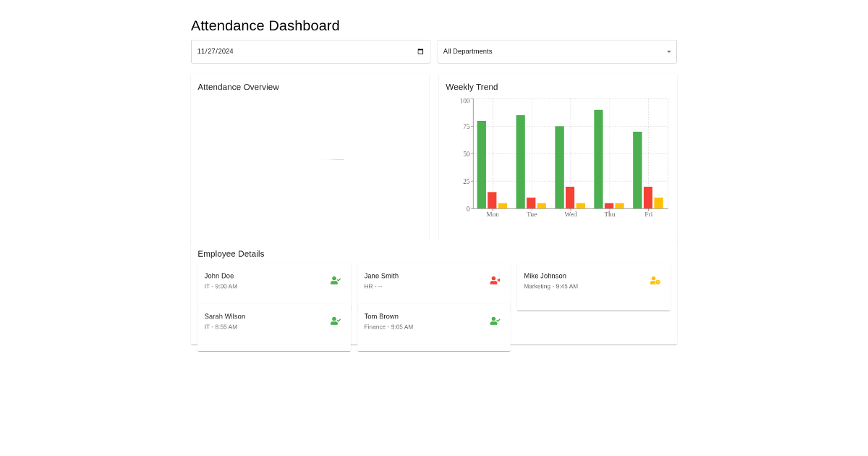Open the All Departments dropdown
Viewport: 868px width, 456px height.
point(556,51)
